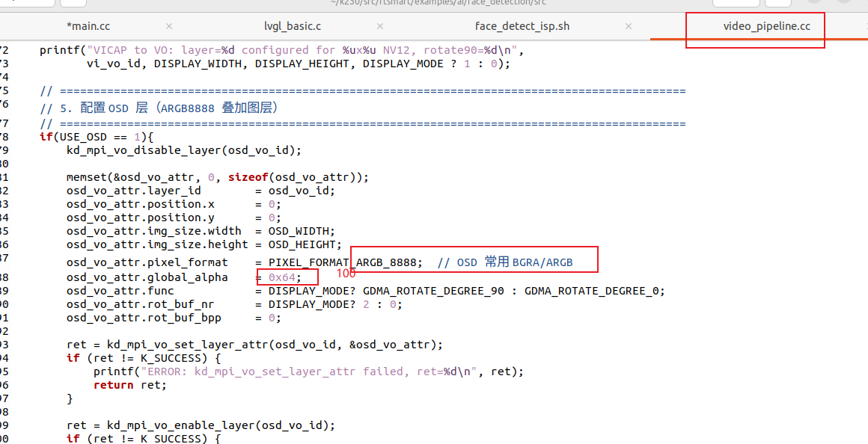This screenshot has width=868, height=444.
Task: Close the *main.cc tab
Action: [x=169, y=26]
